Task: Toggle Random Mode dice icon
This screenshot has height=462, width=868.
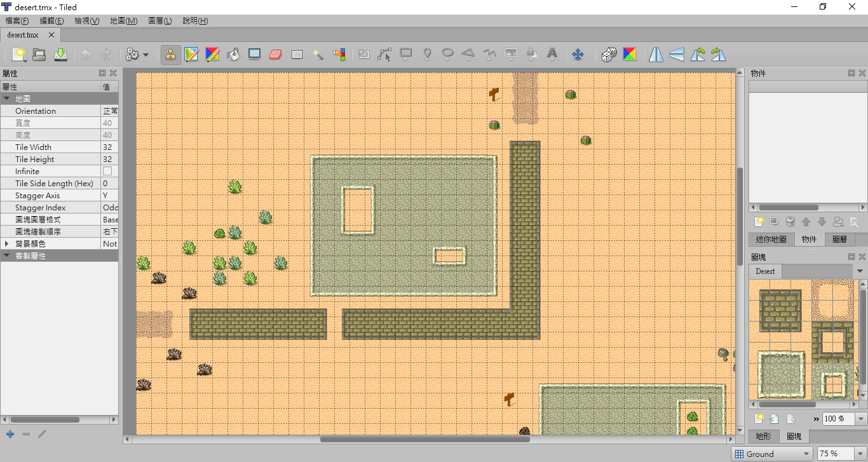Action: (609, 55)
